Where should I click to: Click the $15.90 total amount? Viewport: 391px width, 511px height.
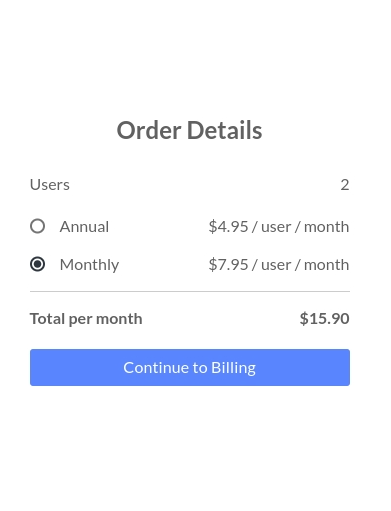click(324, 318)
